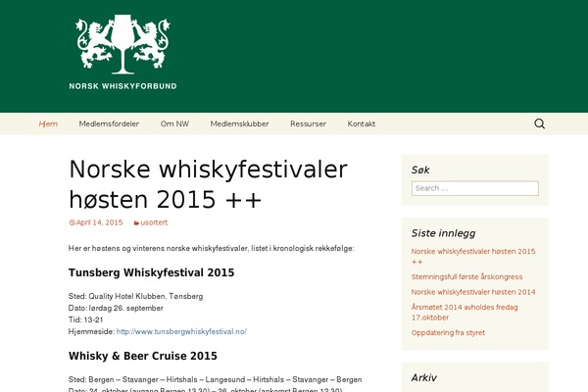Screen dimensions: 588x392
Task: Click the text Sted: Quality Hotel Klubben, Tønsberg
Action: tap(136, 296)
